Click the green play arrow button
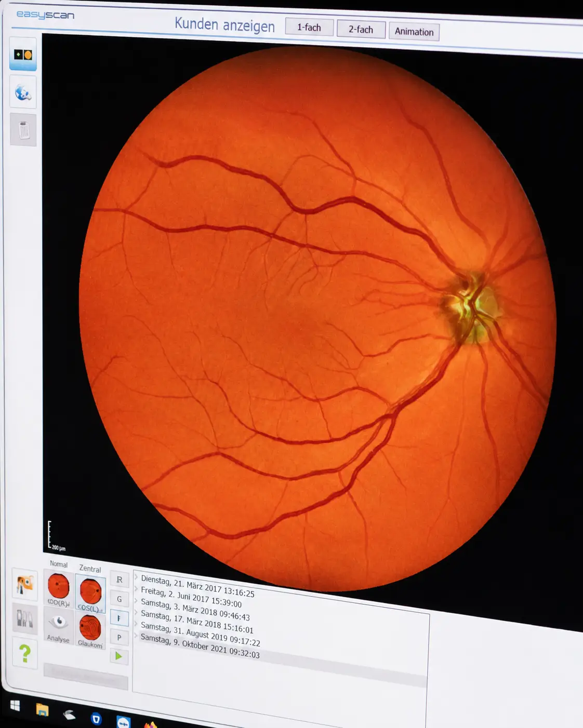This screenshot has height=728, width=583. coord(119,656)
